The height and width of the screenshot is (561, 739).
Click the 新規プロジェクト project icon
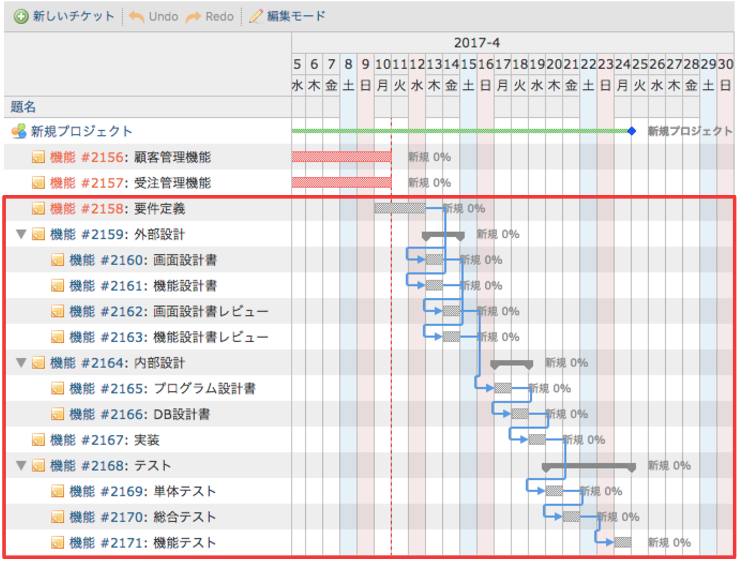(x=19, y=131)
